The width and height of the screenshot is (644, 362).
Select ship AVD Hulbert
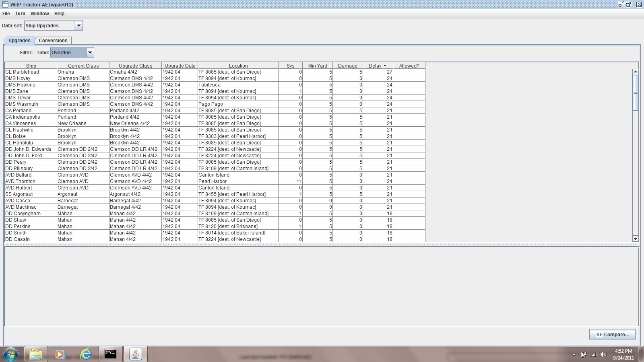coord(31,188)
